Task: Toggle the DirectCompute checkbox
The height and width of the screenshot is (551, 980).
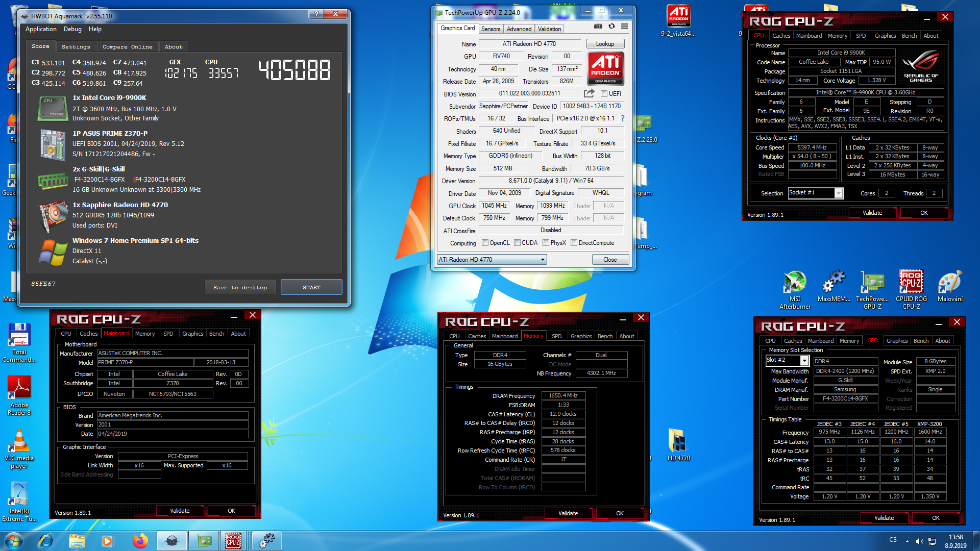Action: tap(574, 243)
